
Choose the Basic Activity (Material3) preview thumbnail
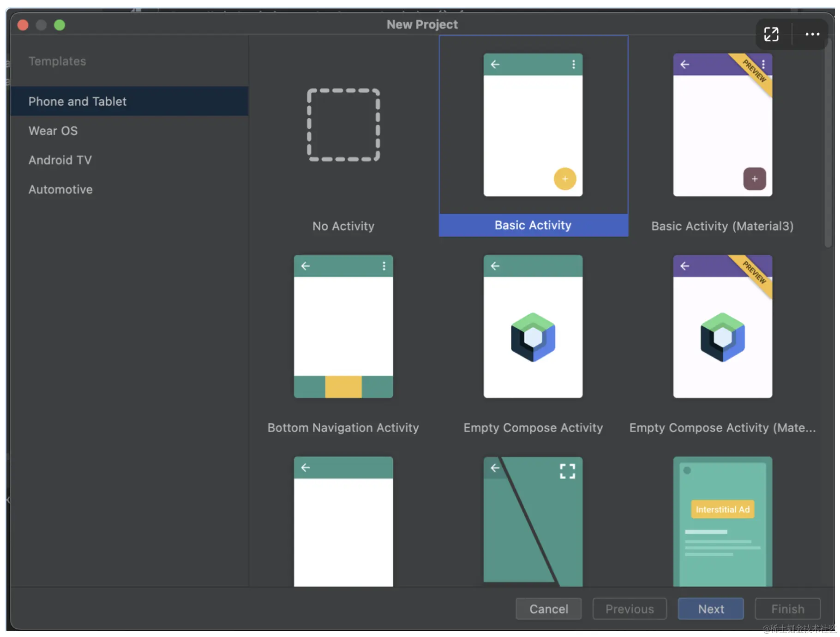[723, 125]
